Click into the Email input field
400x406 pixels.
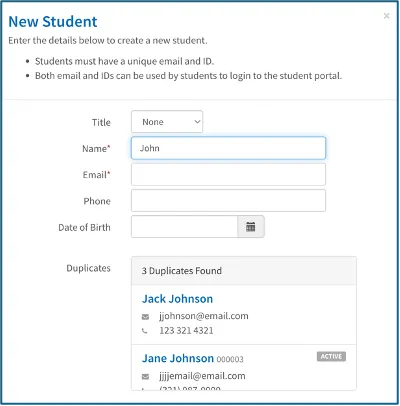(228, 174)
